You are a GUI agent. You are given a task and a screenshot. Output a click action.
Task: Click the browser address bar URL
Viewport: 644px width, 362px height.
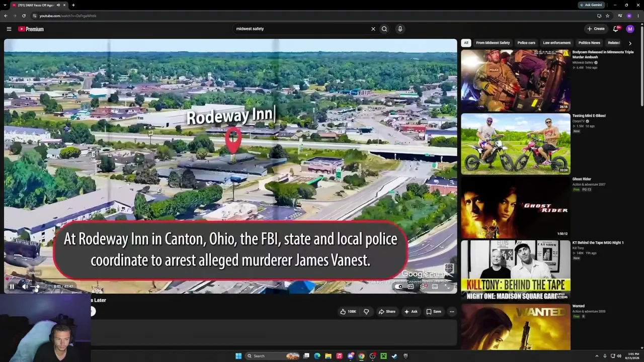(x=68, y=16)
